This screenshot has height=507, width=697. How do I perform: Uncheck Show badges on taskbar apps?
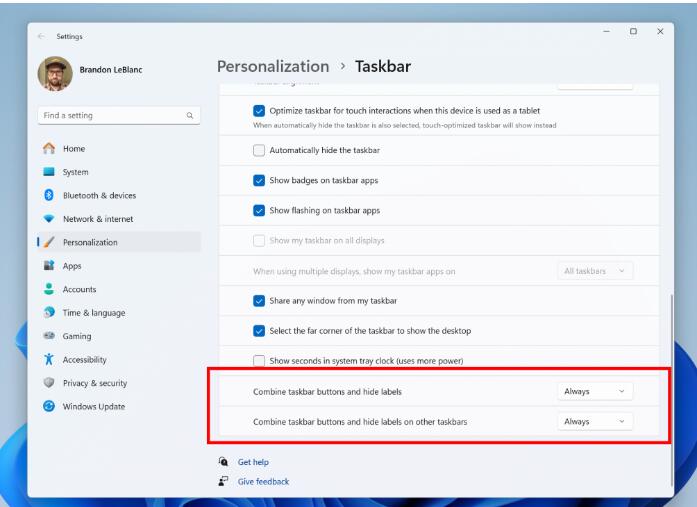click(259, 180)
